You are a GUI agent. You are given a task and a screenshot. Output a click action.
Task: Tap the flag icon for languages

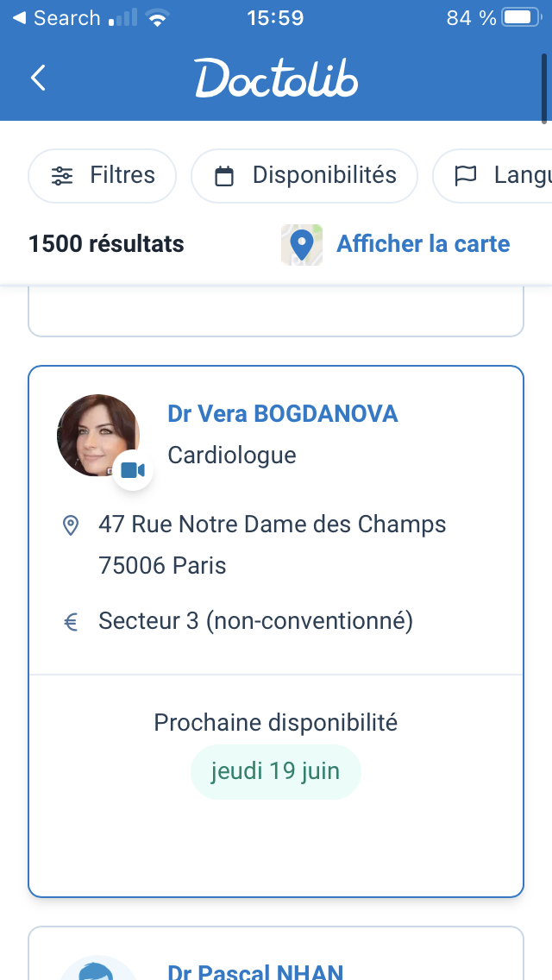[466, 176]
